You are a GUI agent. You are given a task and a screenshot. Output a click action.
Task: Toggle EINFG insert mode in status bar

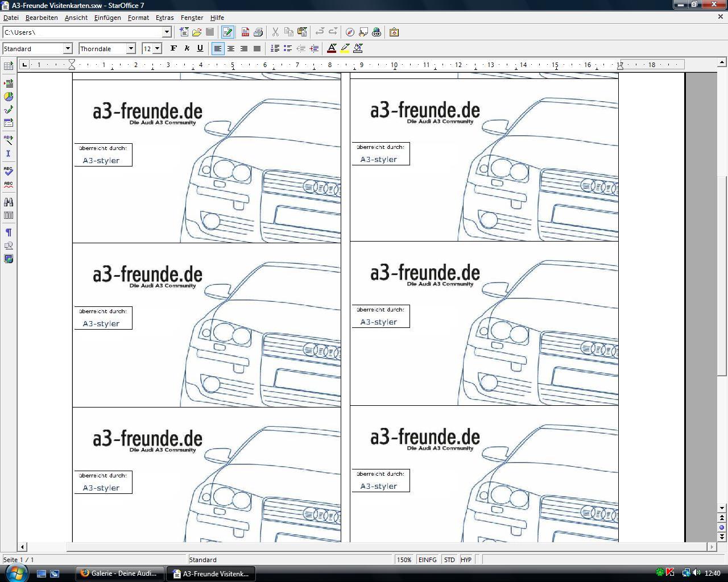(x=428, y=560)
